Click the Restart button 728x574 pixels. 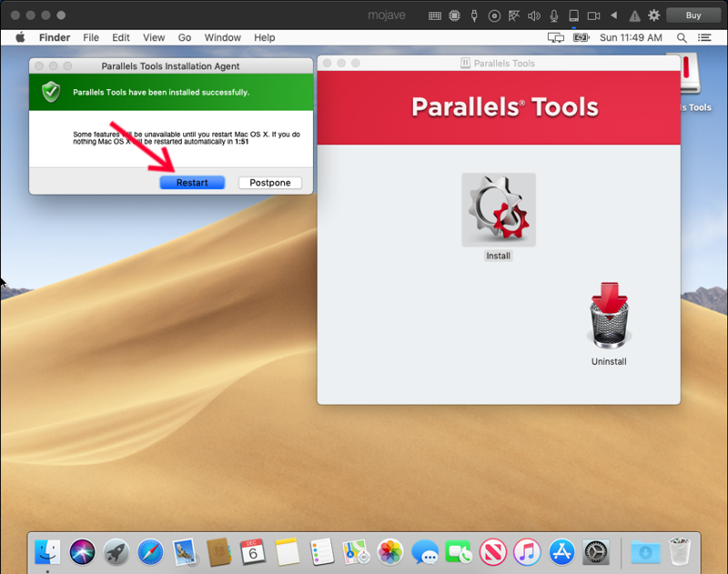pos(192,183)
